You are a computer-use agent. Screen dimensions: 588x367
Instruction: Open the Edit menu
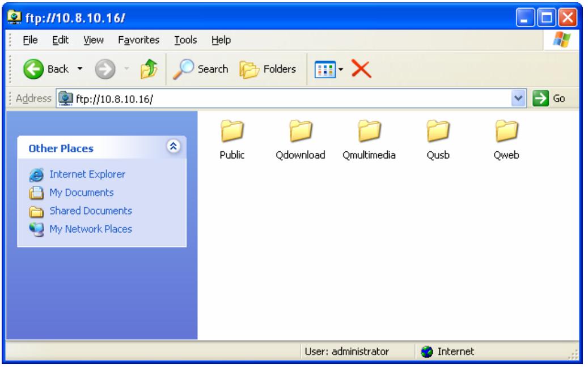pyautogui.click(x=60, y=40)
